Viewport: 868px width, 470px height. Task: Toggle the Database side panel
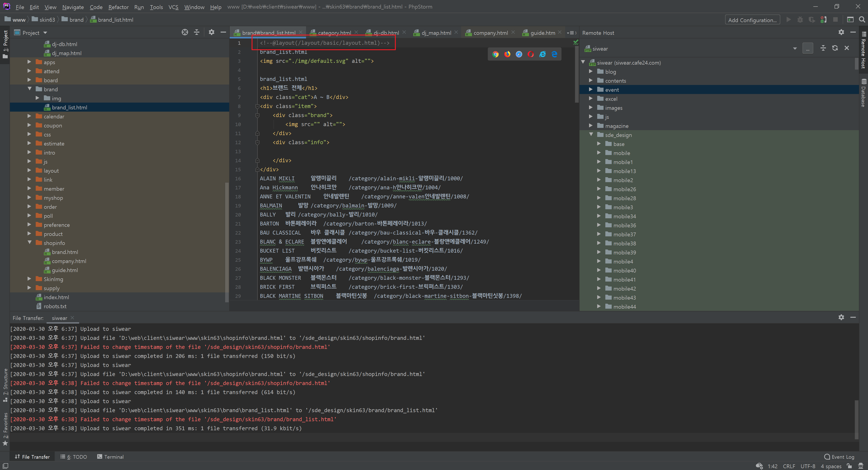[864, 93]
